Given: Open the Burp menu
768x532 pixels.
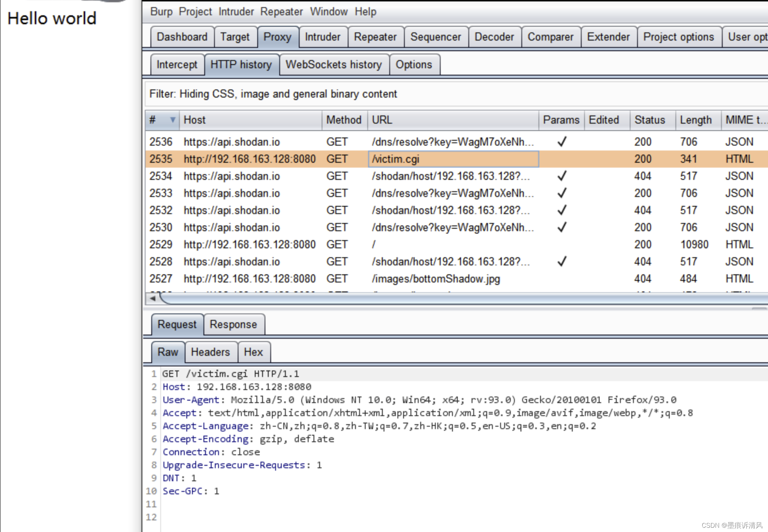Looking at the screenshot, I should 161,12.
